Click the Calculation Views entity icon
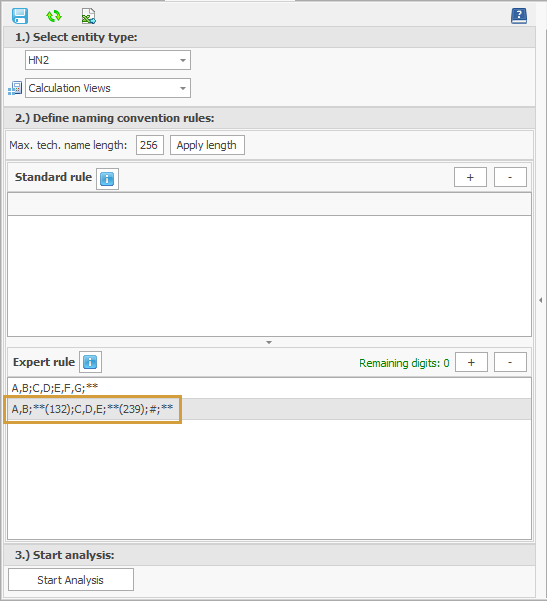This screenshot has width=547, height=601. click(15, 88)
